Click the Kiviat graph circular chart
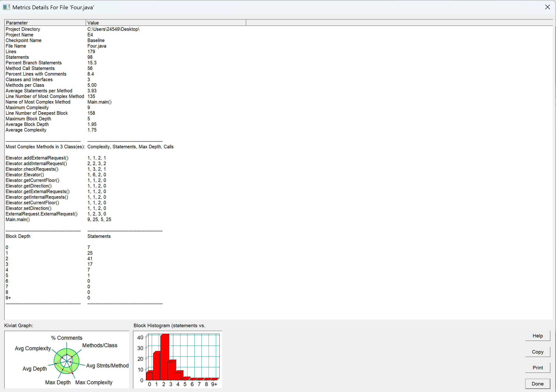This screenshot has width=556, height=392. pyautogui.click(x=66, y=361)
